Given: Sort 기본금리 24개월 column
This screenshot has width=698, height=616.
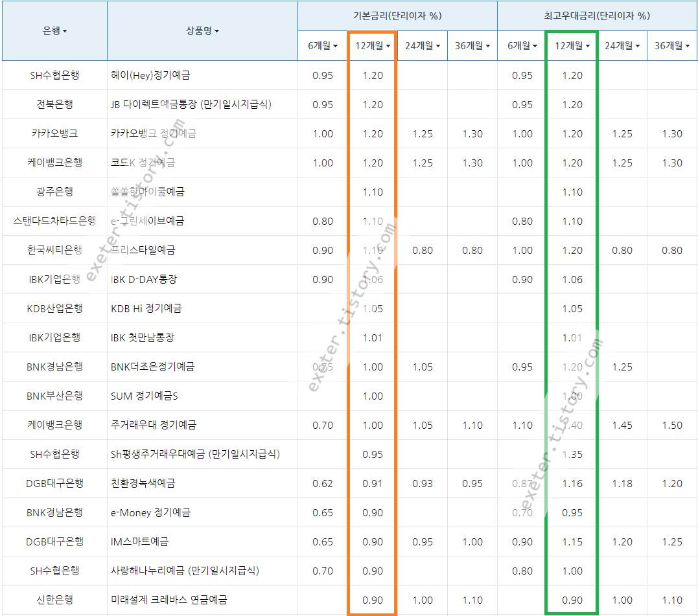Looking at the screenshot, I should (x=423, y=45).
